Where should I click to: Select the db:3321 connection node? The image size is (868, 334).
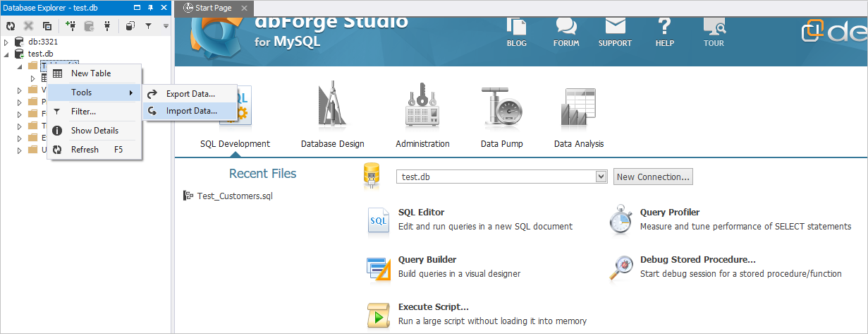(x=43, y=42)
